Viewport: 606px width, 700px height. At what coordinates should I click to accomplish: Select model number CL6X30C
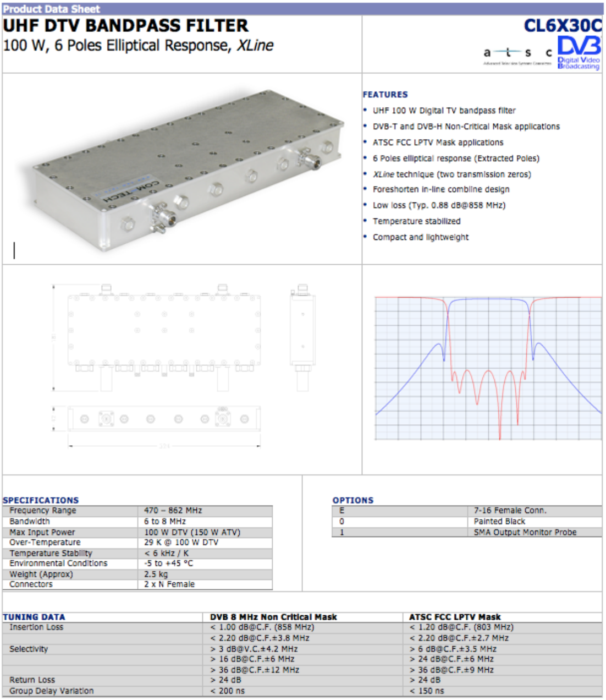563,25
